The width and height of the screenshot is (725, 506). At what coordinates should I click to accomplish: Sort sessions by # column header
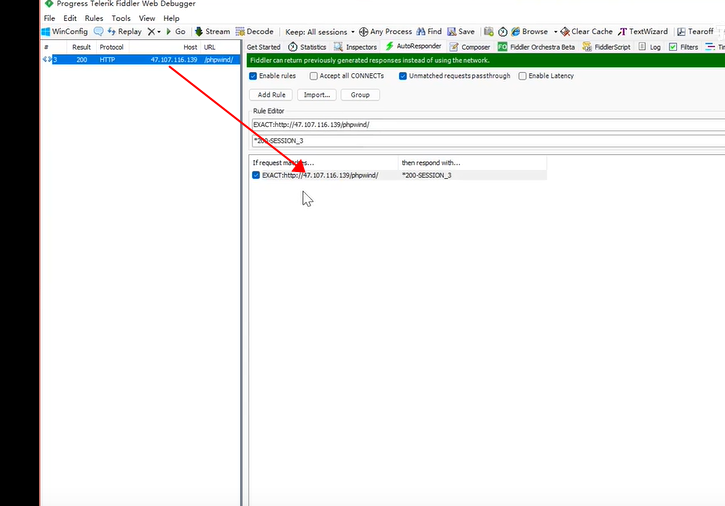(54, 47)
